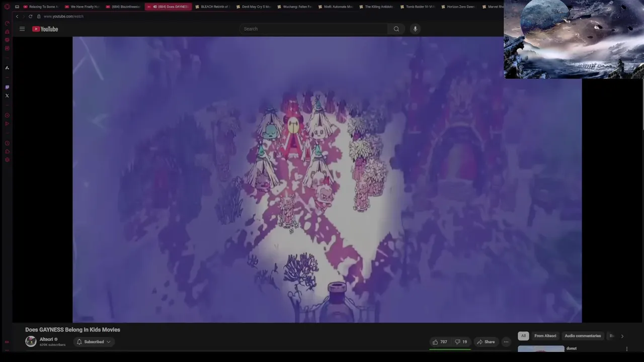Image resolution: width=644 pixels, height=362 pixels.
Task: Switch to 'The Killing Antidote' tab
Action: [377, 7]
